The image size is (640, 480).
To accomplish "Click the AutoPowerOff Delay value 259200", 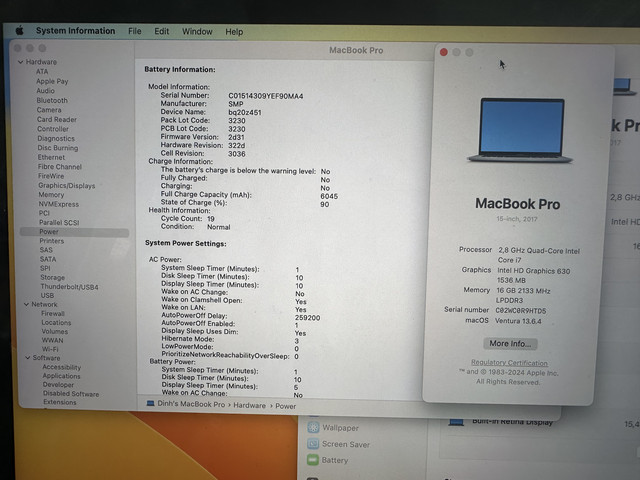I will [307, 318].
